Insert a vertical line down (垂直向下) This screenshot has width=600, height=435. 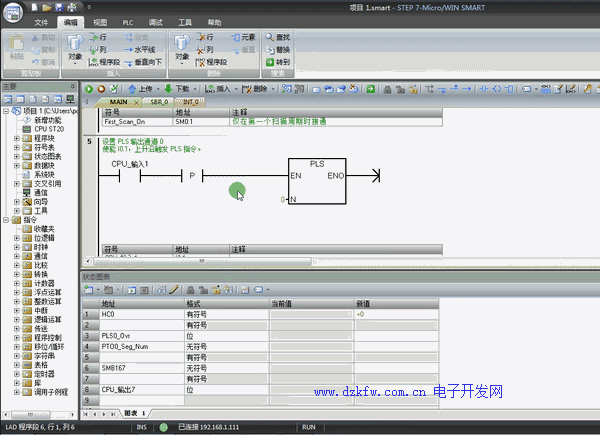(x=143, y=62)
